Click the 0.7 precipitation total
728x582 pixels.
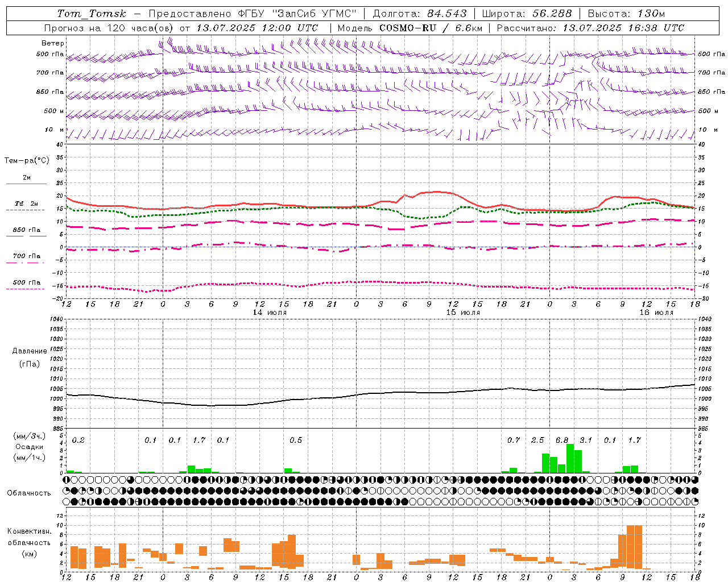514,440
